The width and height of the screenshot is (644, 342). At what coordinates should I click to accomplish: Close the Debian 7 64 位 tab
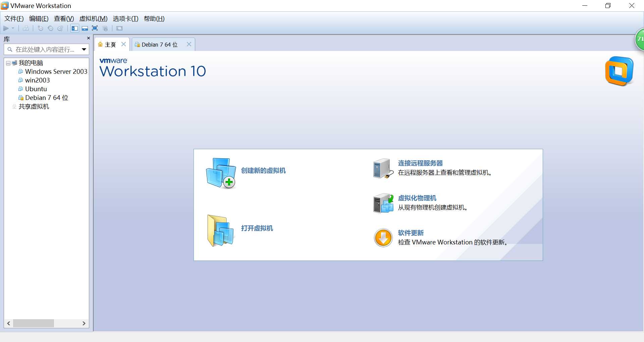(189, 44)
